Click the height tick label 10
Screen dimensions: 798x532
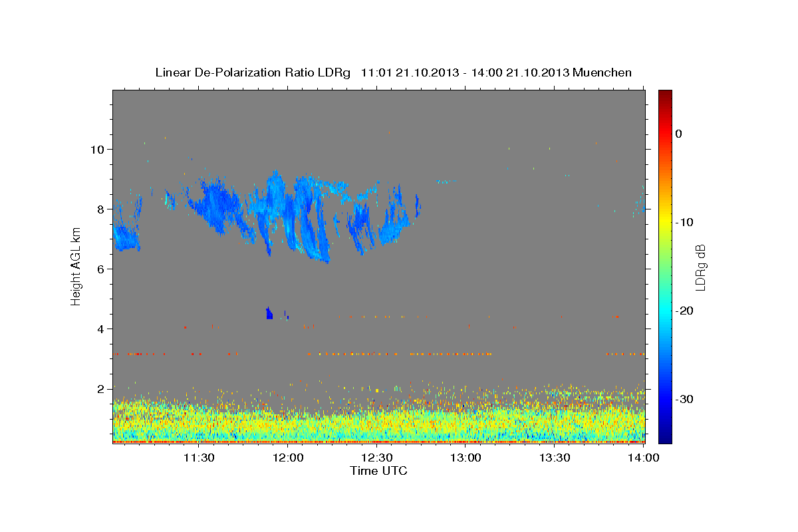tap(99, 149)
